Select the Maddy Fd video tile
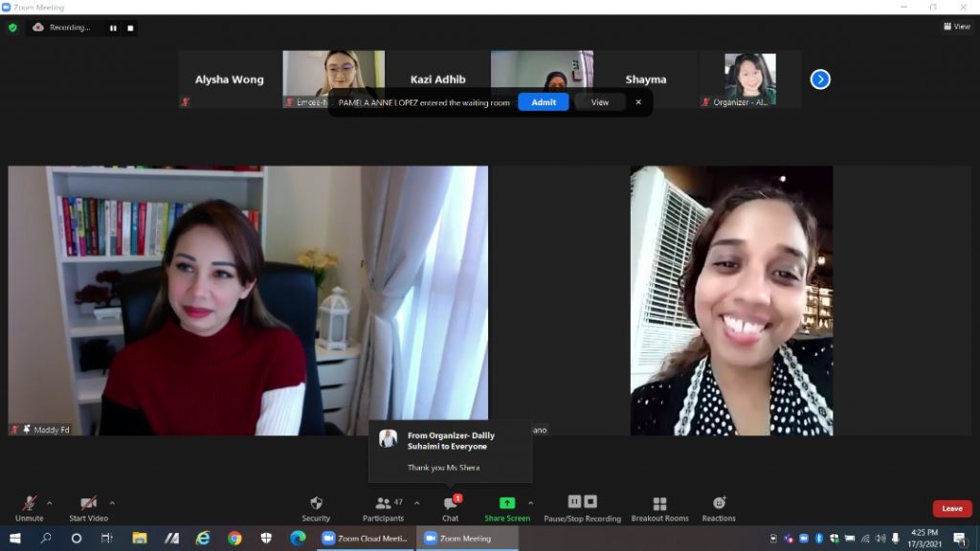Screen dimensions: 980x551 [248, 300]
